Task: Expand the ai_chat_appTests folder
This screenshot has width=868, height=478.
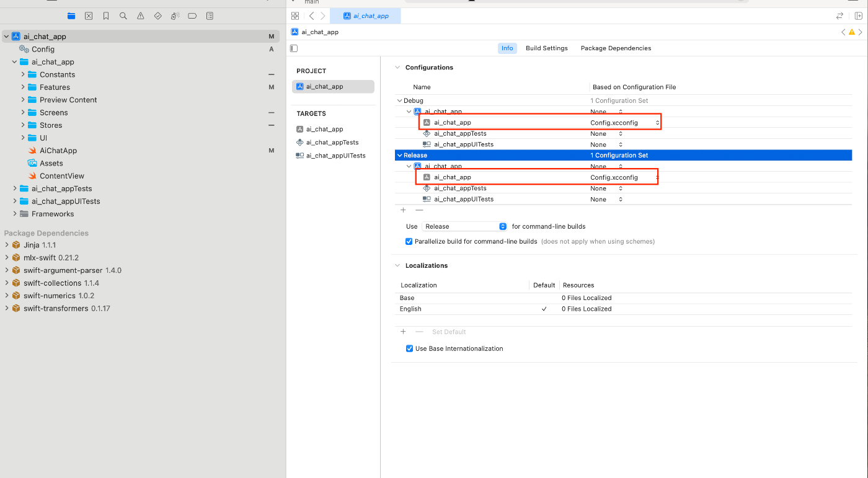Action: tap(15, 188)
